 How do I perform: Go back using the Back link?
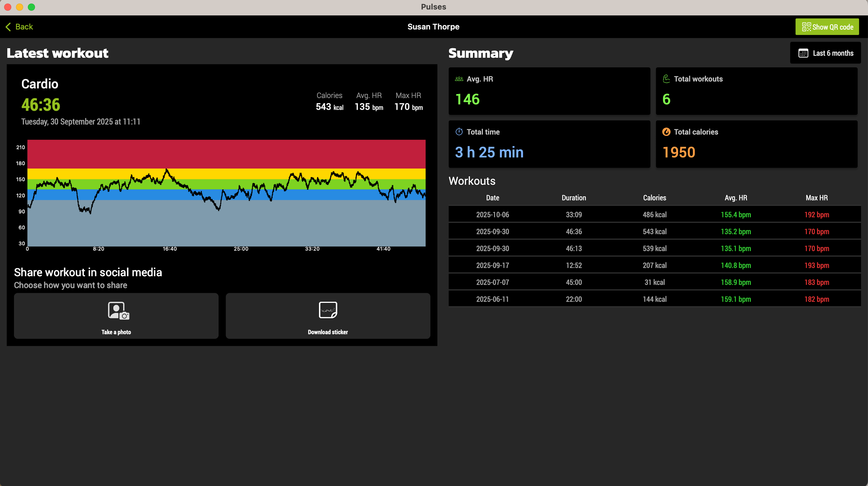tap(24, 27)
